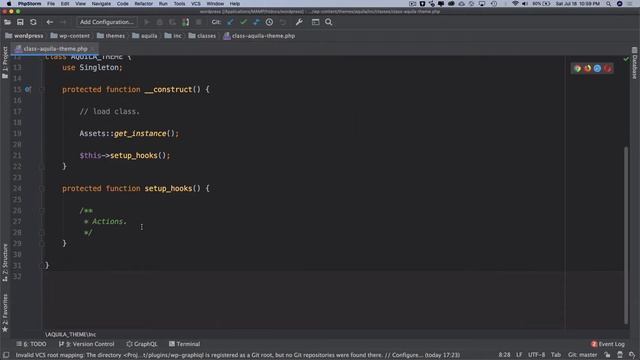Open the Database tool window sidebar
This screenshot has width=640, height=360.
tap(635, 64)
